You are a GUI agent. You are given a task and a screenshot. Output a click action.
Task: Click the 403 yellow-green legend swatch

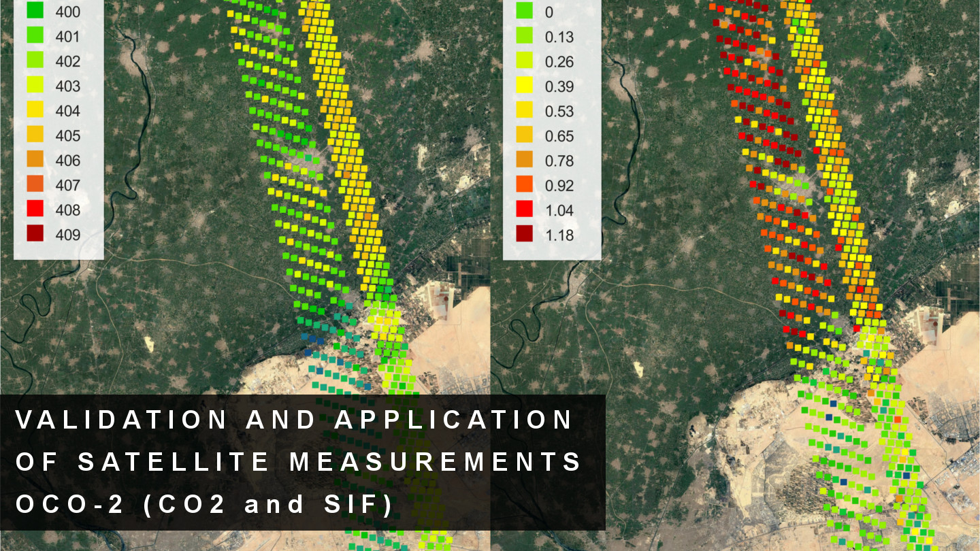(35, 86)
